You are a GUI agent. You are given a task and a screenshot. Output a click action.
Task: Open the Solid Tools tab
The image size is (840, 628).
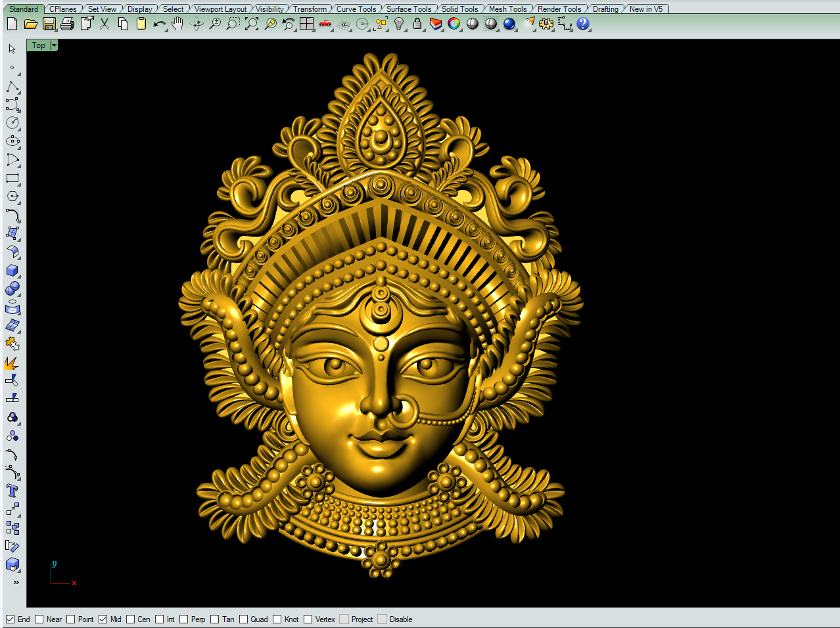(459, 9)
